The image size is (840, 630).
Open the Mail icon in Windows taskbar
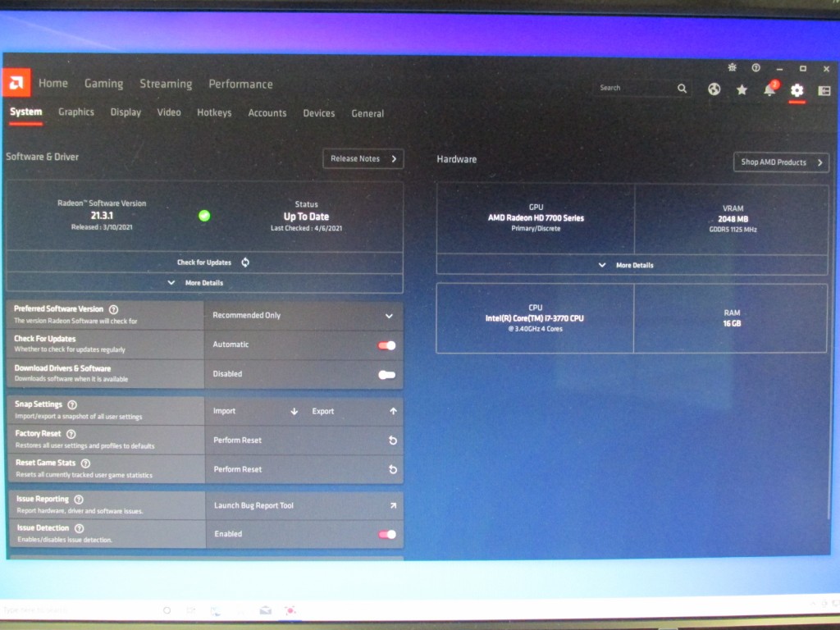coord(265,610)
